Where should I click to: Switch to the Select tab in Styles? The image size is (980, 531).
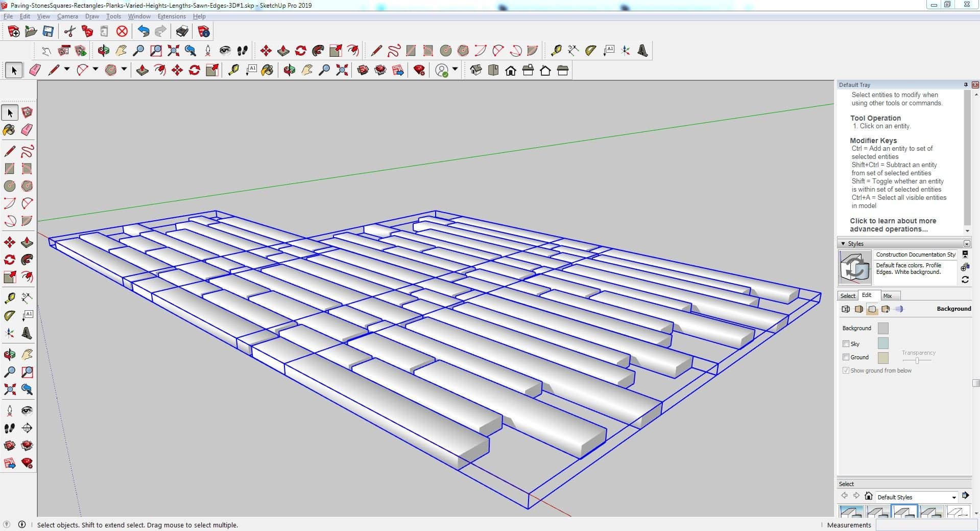coord(848,296)
